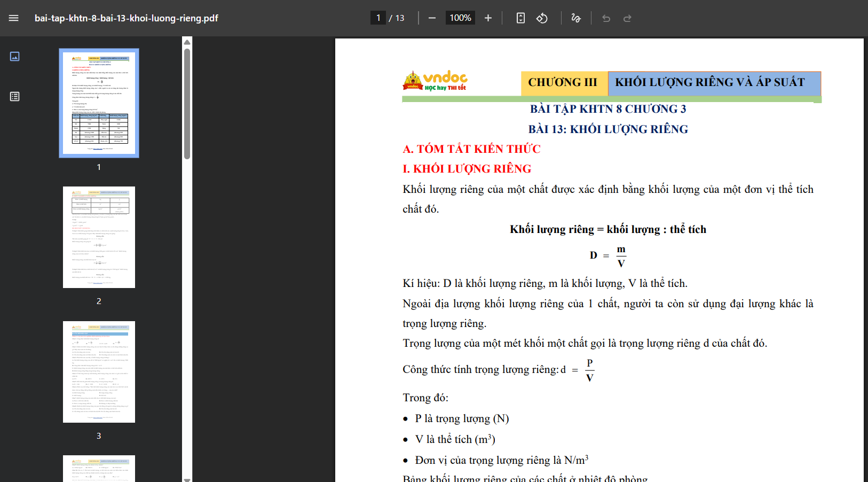Click the page label 2 under thumbnail
Screen dimensions: 868x482
(x=99, y=301)
